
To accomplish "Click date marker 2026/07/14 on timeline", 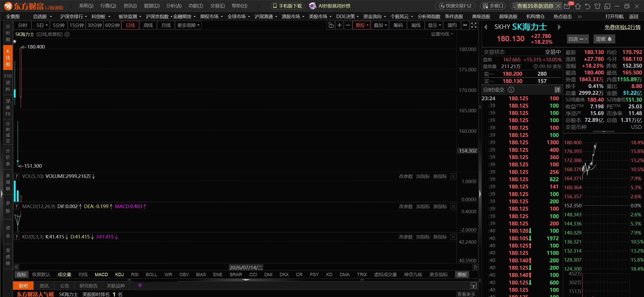I will (246, 267).
